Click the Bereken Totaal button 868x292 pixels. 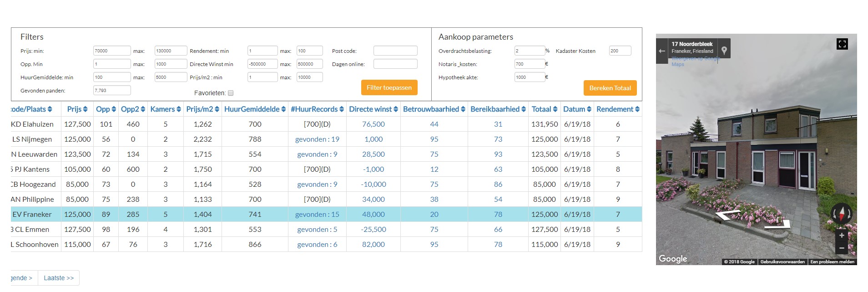610,88
